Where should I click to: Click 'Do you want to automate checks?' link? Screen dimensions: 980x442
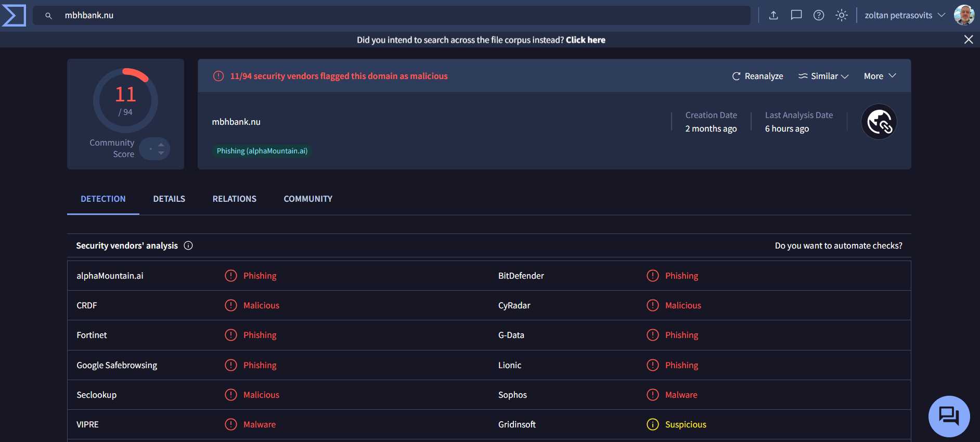839,245
